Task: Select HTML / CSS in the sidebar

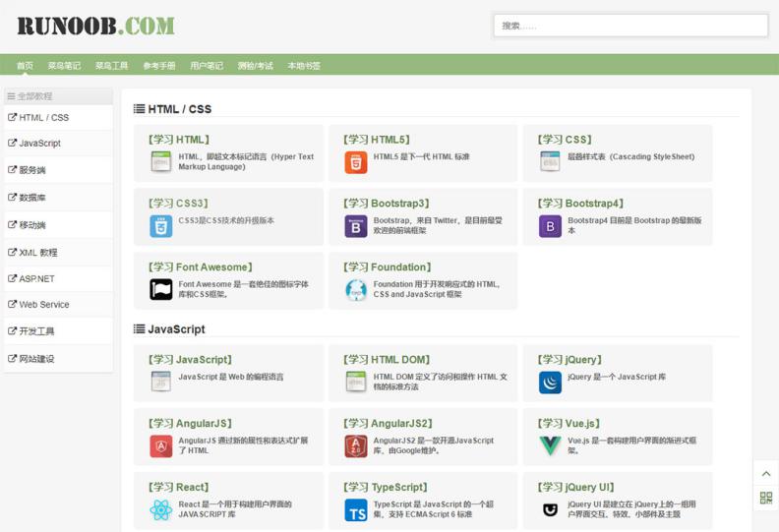Action: click(58, 118)
